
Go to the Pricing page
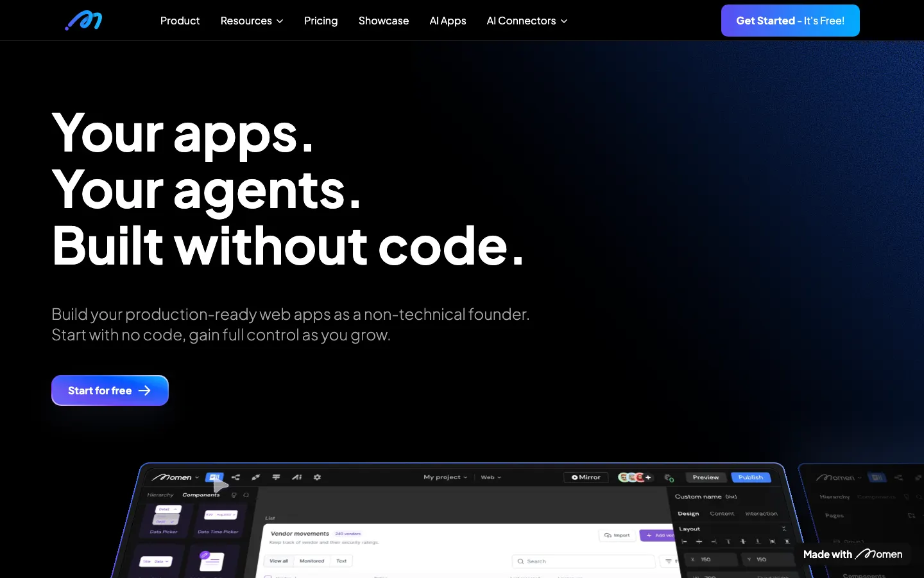pos(321,21)
